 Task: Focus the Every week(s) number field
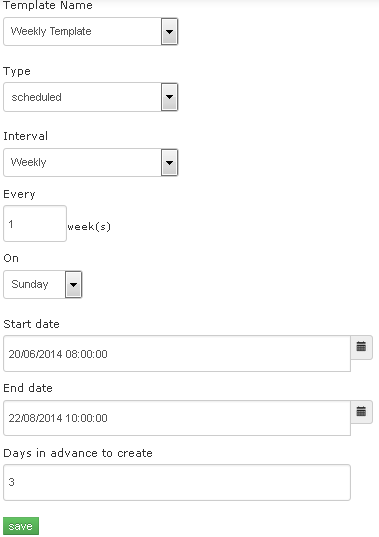coord(35,224)
